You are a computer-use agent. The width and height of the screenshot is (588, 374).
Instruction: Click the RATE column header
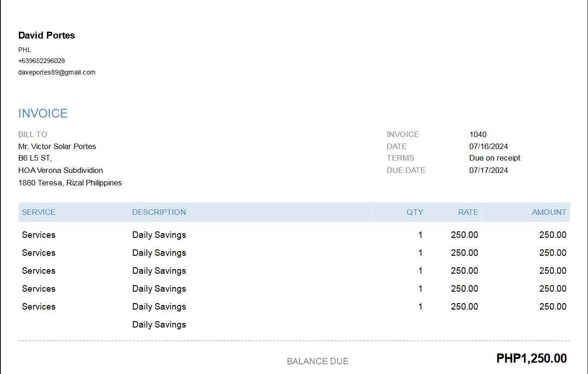pyautogui.click(x=468, y=212)
